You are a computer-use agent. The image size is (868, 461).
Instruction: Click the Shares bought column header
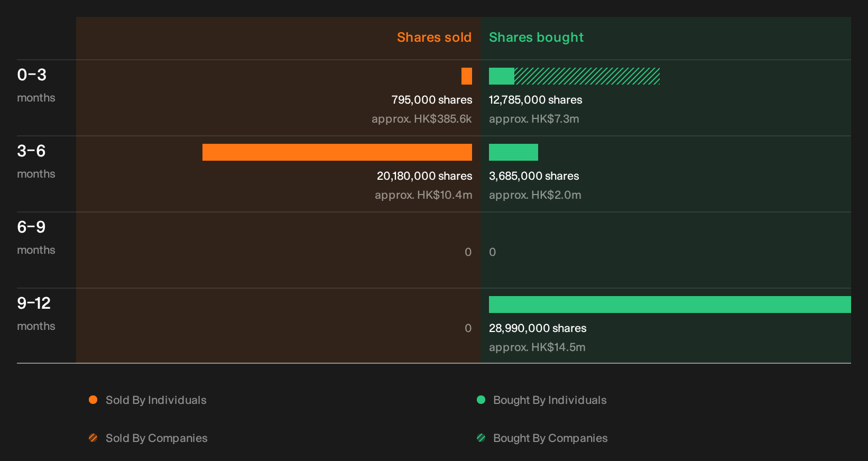tap(536, 38)
